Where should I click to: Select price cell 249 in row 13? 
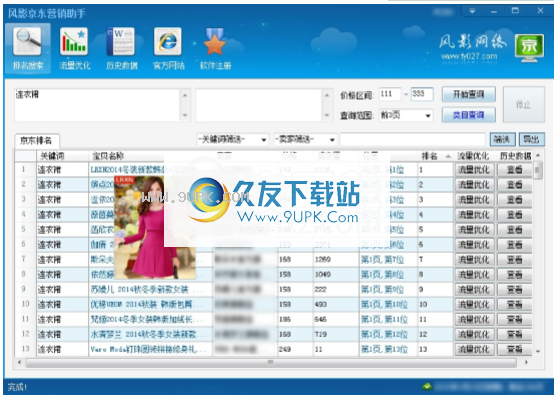(x=295, y=349)
